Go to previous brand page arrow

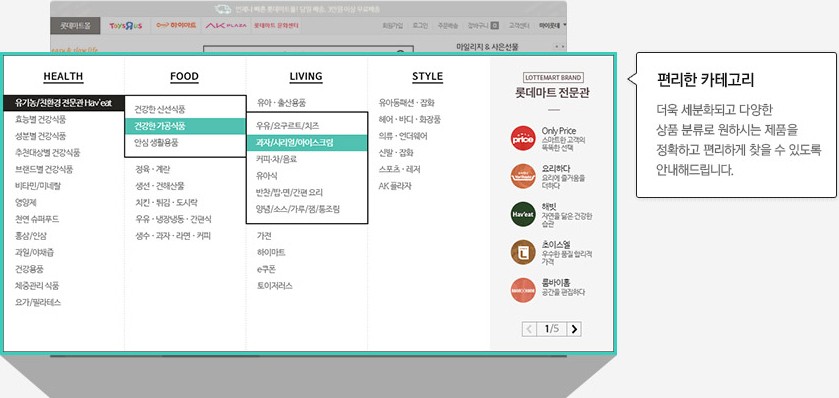tap(529, 329)
